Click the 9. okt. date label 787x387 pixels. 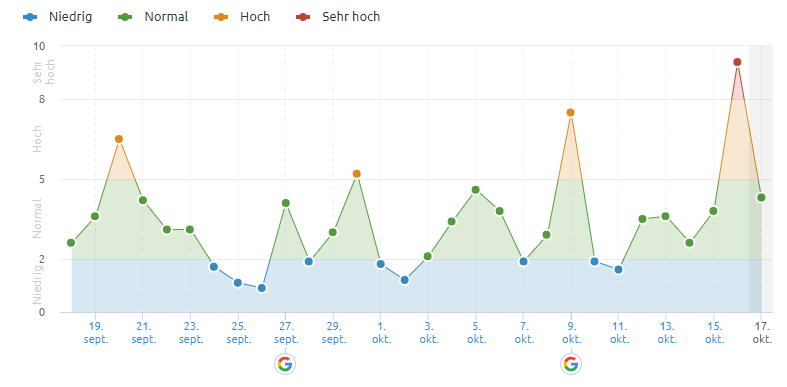(572, 333)
